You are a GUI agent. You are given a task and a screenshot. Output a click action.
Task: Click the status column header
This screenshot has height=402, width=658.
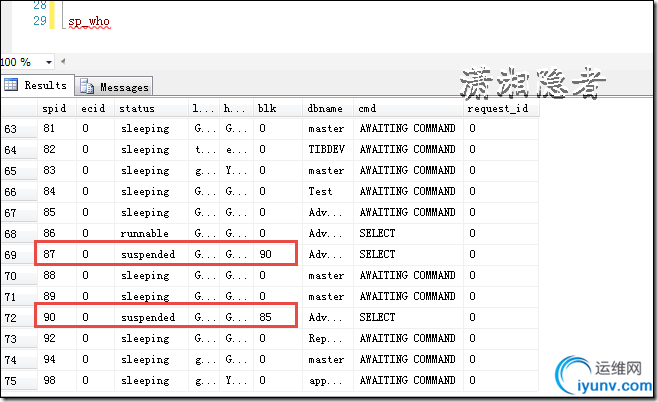click(151, 108)
